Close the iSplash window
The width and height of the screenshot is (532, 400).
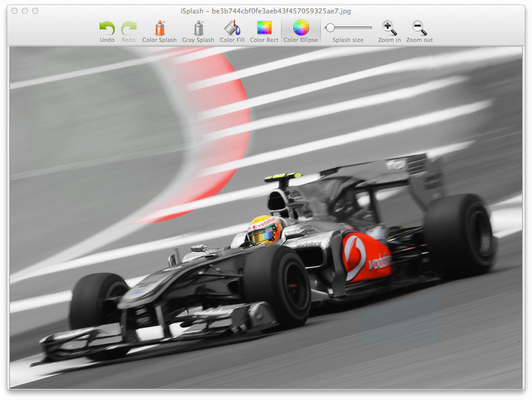click(14, 11)
